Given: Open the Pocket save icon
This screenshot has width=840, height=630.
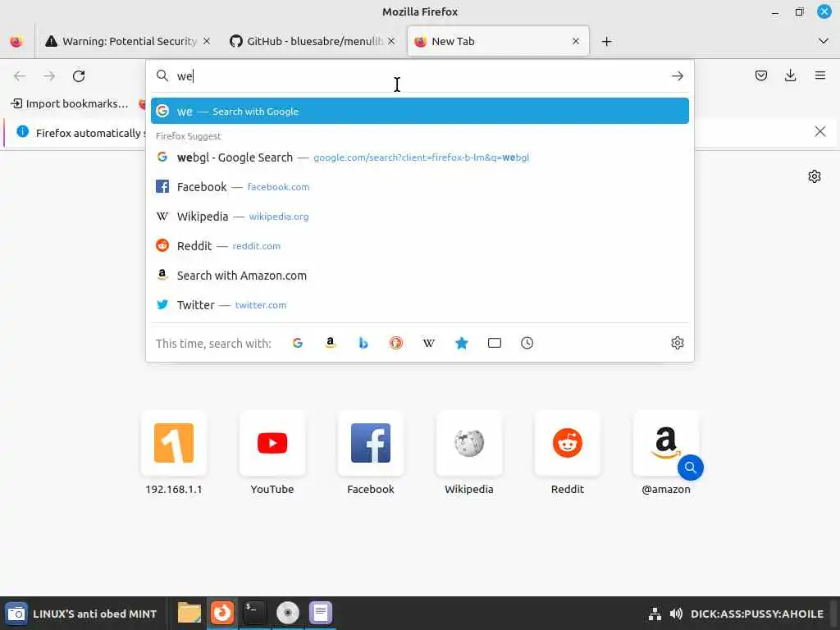Looking at the screenshot, I should [x=760, y=75].
